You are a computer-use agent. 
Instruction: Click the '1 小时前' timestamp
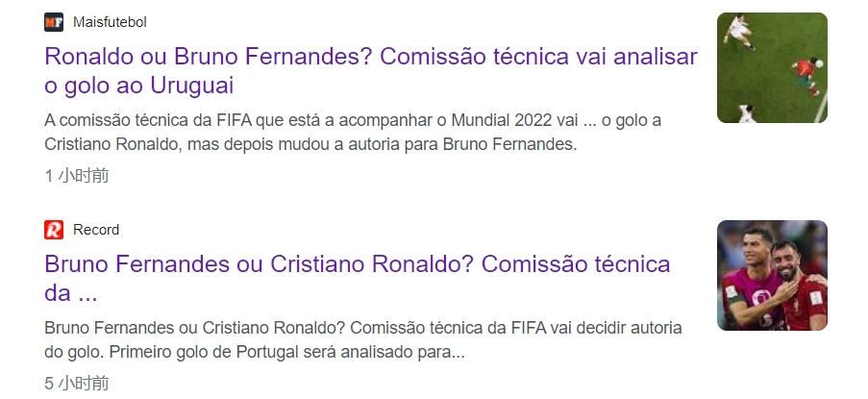click(76, 175)
